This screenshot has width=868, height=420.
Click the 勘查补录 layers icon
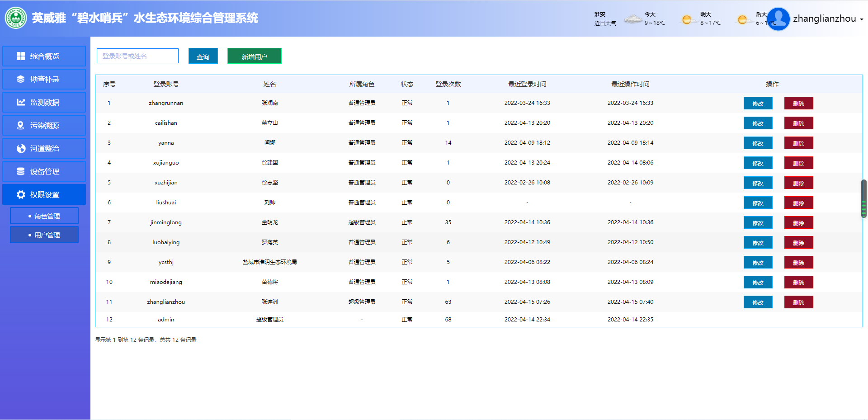click(x=21, y=79)
